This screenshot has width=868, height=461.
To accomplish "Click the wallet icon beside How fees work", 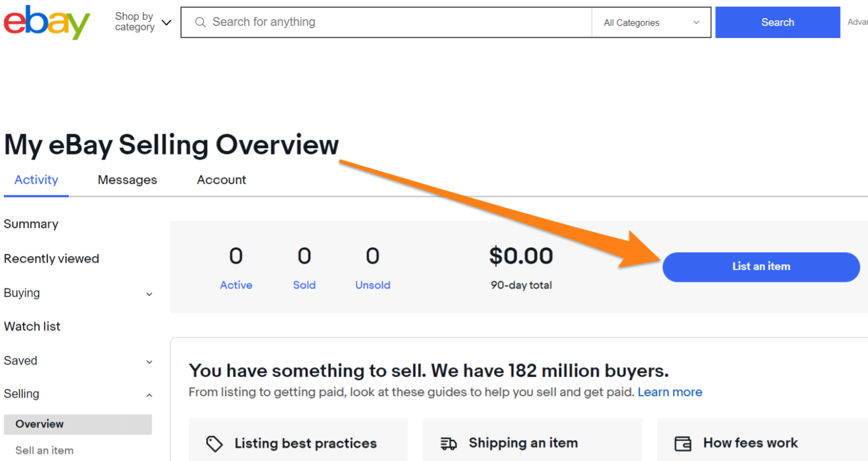I will point(683,443).
